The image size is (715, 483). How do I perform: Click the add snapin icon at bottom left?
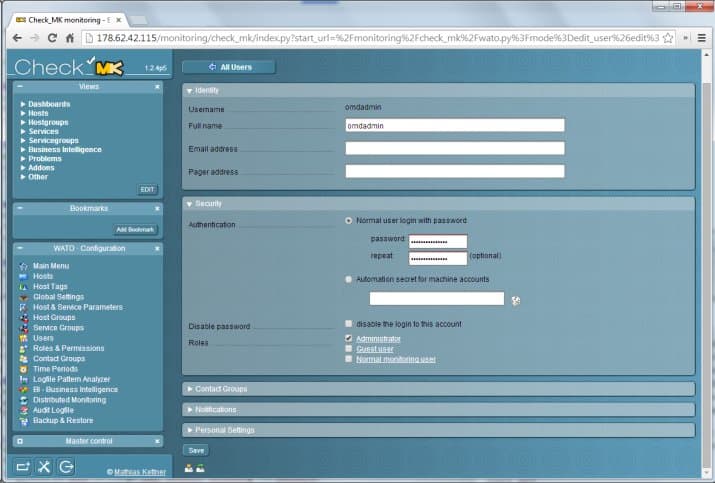pos(22,467)
